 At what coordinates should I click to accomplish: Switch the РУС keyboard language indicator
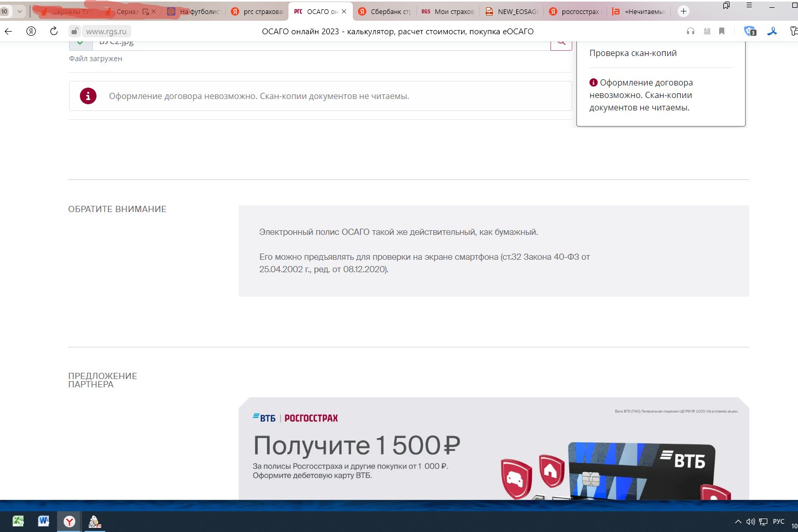pyautogui.click(x=779, y=522)
